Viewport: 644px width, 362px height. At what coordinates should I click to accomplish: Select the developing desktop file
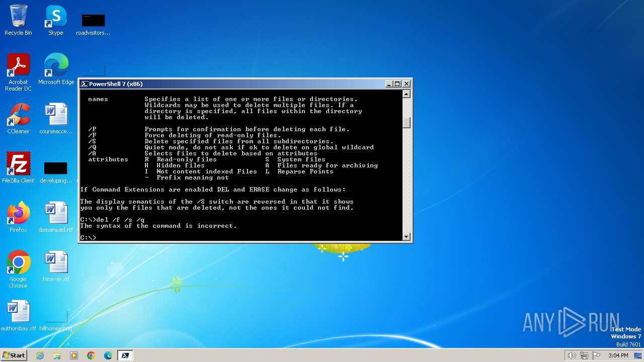coord(56,172)
